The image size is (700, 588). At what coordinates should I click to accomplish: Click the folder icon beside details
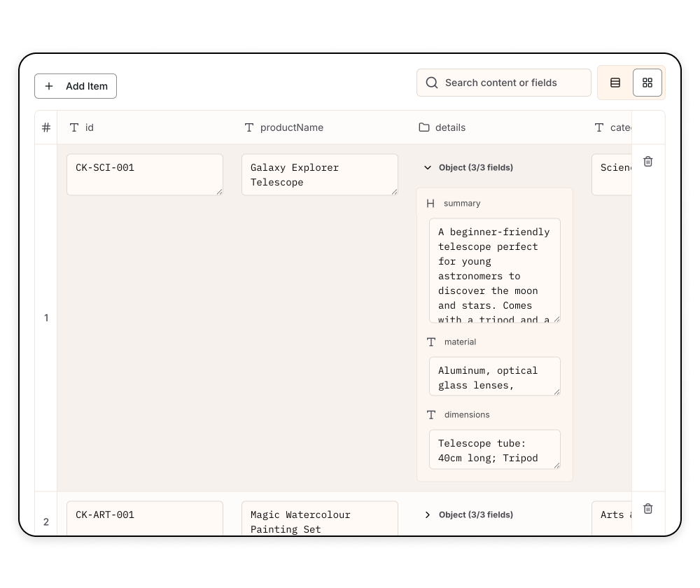pyautogui.click(x=424, y=127)
